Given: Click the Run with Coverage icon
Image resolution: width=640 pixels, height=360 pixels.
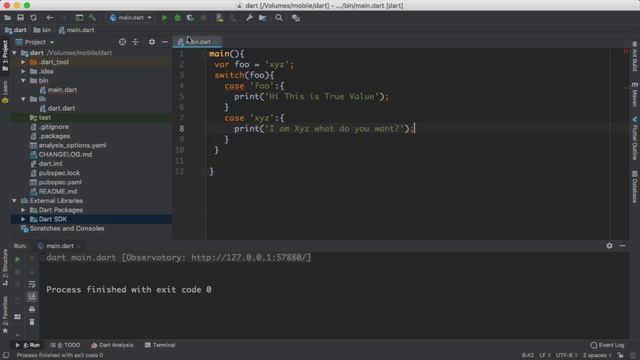Looking at the screenshot, I should click(190, 18).
